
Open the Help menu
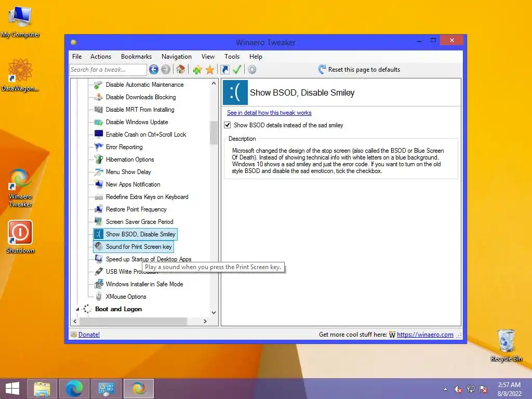tap(256, 57)
